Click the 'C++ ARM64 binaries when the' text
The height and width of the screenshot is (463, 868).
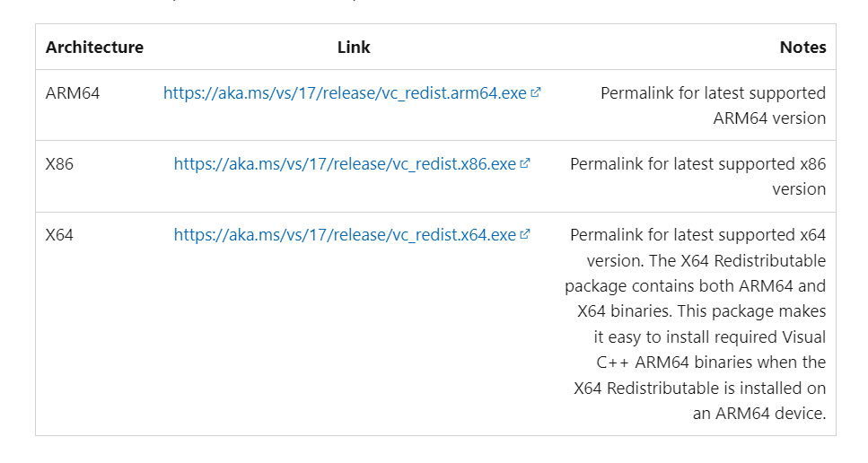coord(711,363)
